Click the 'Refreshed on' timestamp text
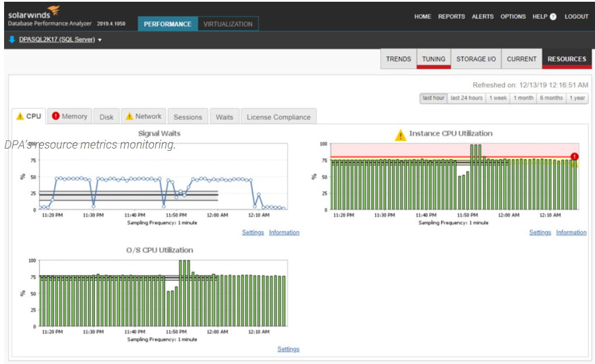This screenshot has height=364, width=595. [530, 85]
